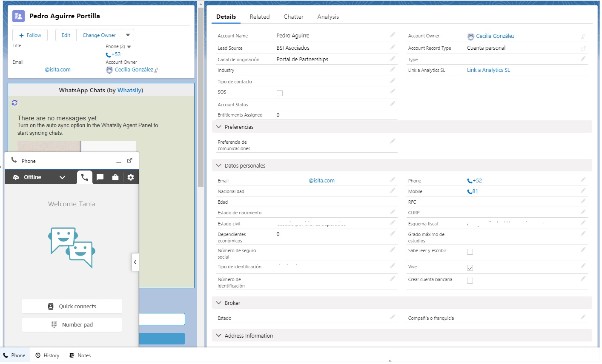
Task: Switch to the Related tab
Action: [x=260, y=17]
